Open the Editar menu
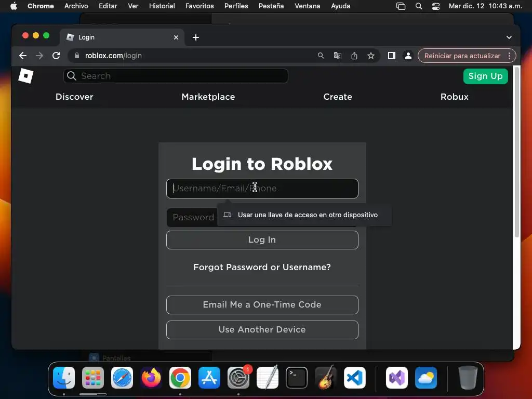 (108, 6)
